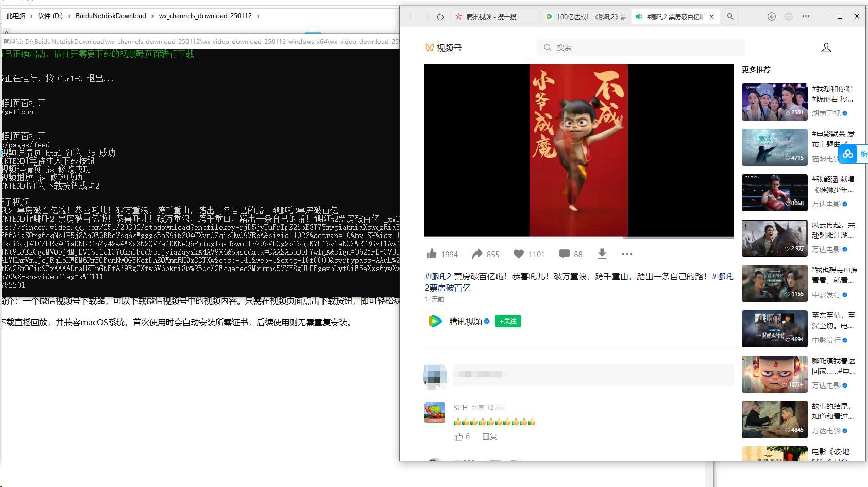Open 中影发行 under 至亲至情 video
This screenshot has width=868, height=487.
coord(826,340)
